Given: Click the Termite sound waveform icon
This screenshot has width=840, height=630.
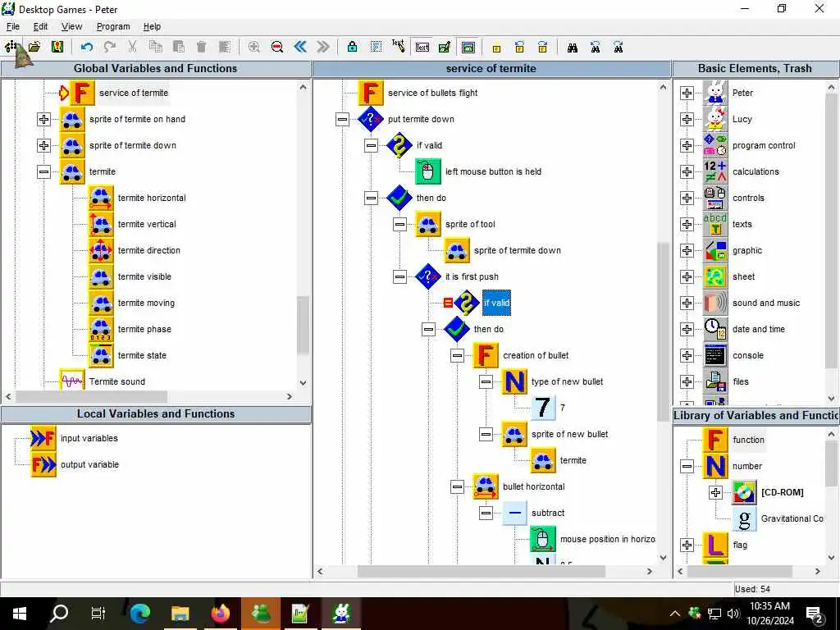Looking at the screenshot, I should [x=72, y=381].
